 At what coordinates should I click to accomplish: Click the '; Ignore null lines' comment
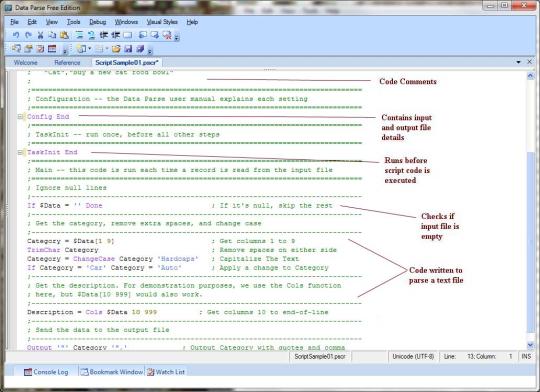[x=67, y=188]
